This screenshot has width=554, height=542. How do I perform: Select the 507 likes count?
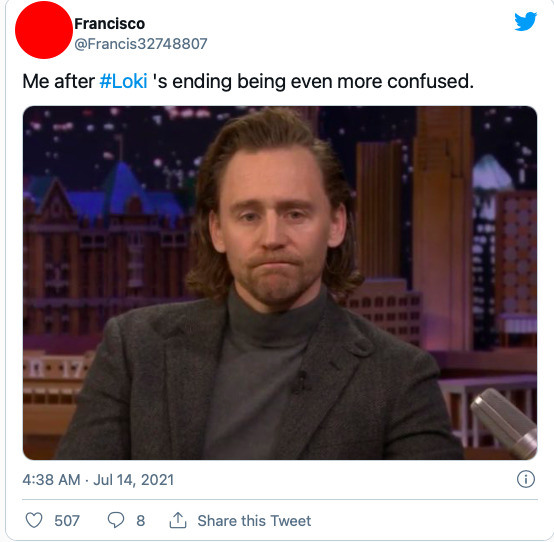(x=67, y=521)
